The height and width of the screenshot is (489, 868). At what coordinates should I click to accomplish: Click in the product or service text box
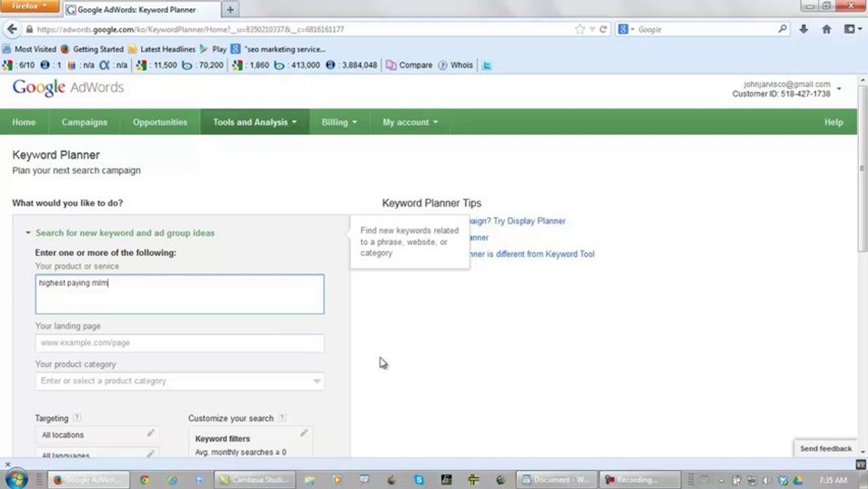point(179,294)
